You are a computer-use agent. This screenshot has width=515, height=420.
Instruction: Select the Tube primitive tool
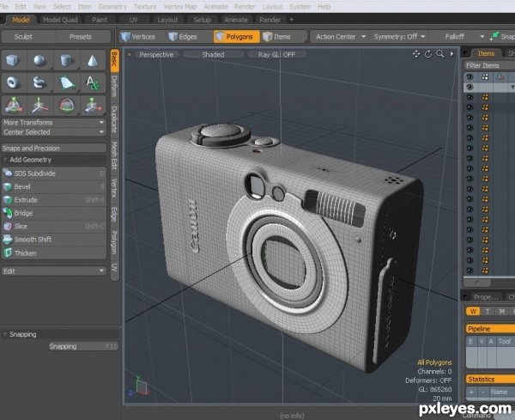coord(39,82)
